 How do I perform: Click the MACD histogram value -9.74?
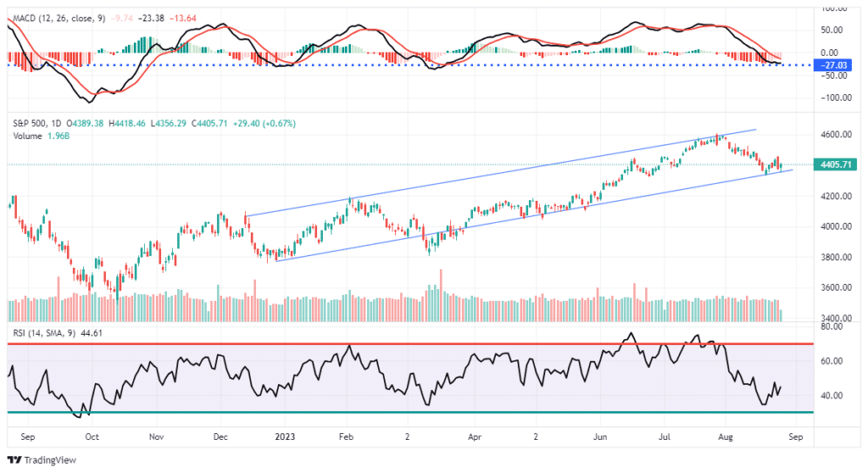click(122, 19)
